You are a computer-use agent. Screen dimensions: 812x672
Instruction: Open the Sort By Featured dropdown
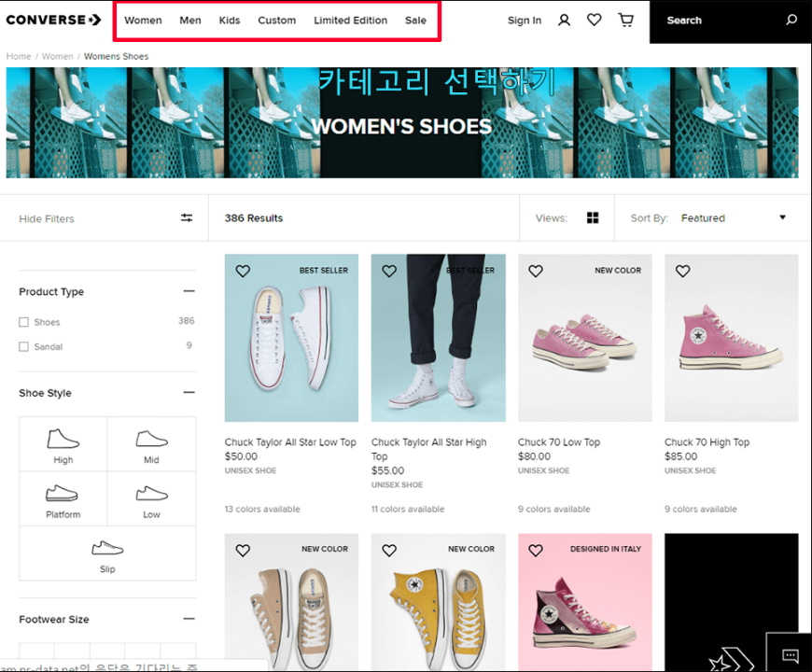coord(733,218)
